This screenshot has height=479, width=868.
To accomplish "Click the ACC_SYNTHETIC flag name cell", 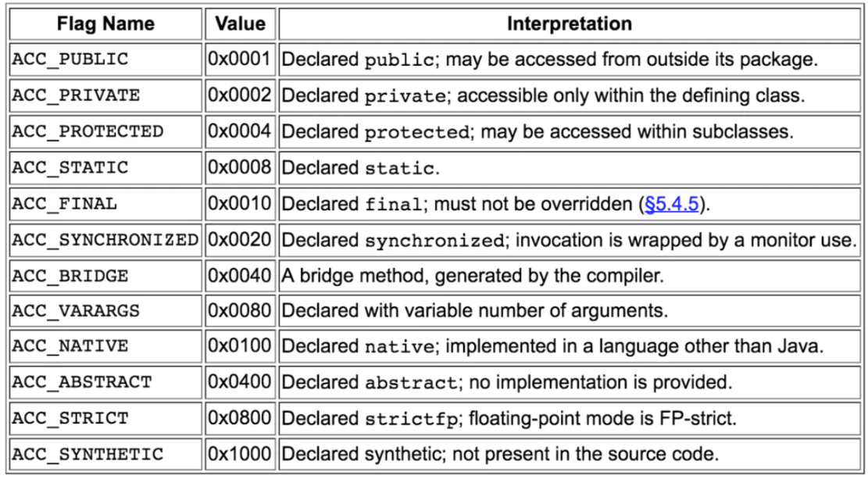I will pyautogui.click(x=88, y=455).
